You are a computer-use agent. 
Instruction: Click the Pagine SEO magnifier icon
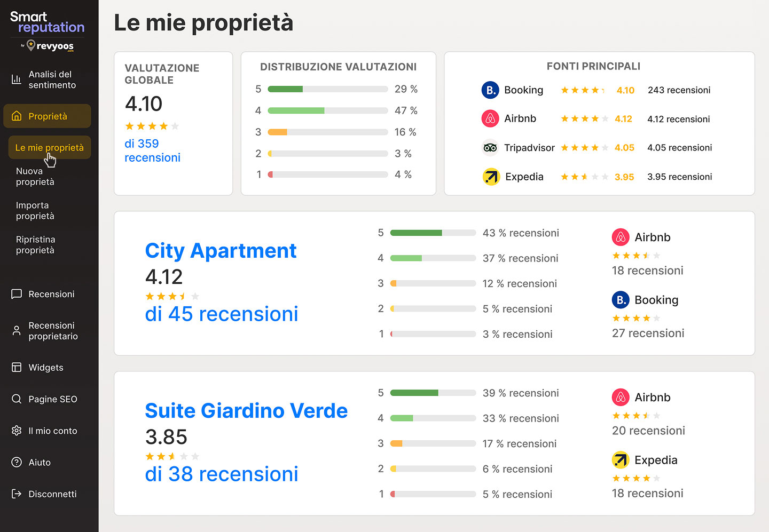tap(17, 399)
